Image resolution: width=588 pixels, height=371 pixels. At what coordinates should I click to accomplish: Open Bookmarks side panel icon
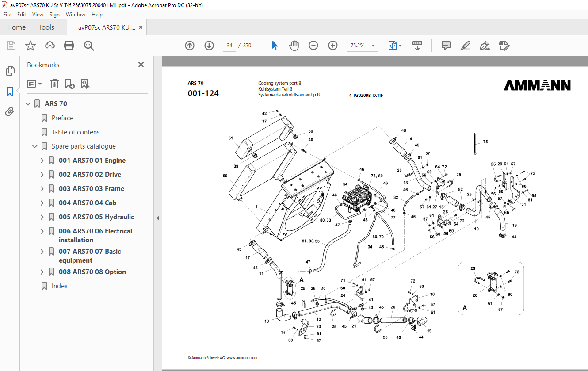(10, 92)
